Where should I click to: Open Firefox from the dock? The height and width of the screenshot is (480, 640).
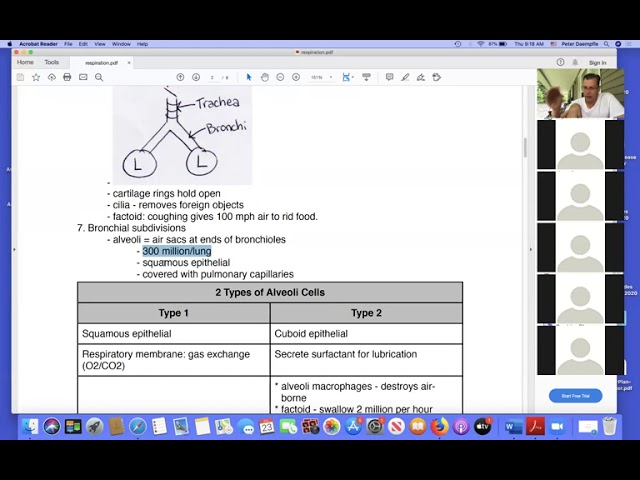click(439, 427)
